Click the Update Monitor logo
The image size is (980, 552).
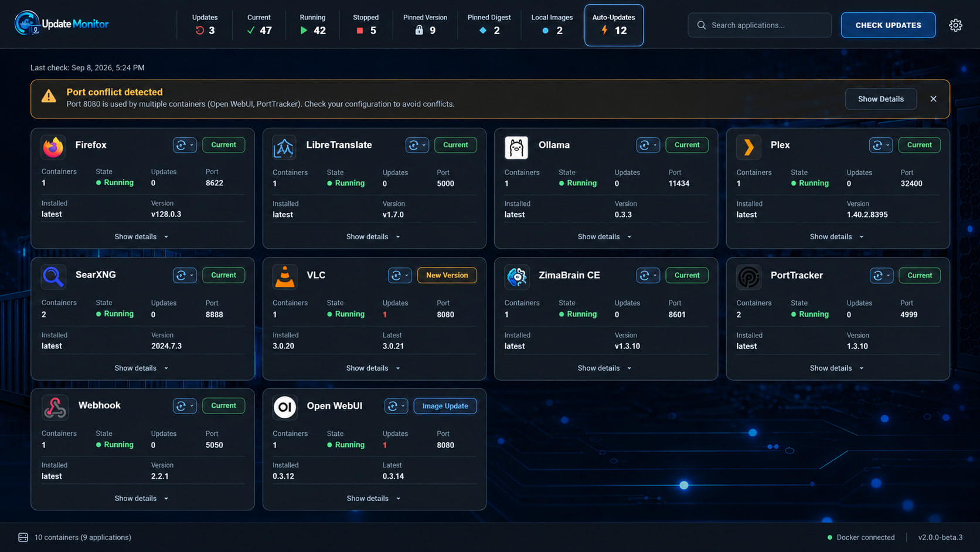62,24
